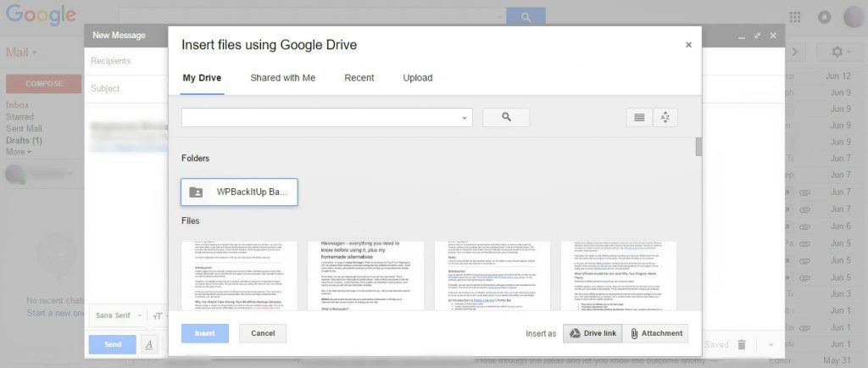Click the Google logo

point(41,17)
